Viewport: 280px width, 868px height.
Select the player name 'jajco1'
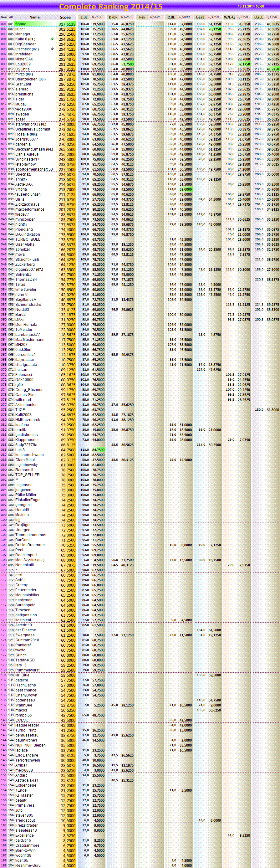click(x=21, y=29)
